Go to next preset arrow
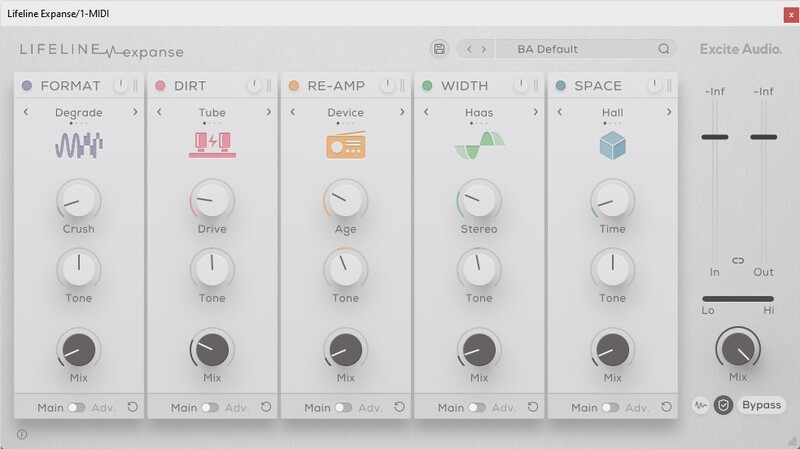 [484, 49]
